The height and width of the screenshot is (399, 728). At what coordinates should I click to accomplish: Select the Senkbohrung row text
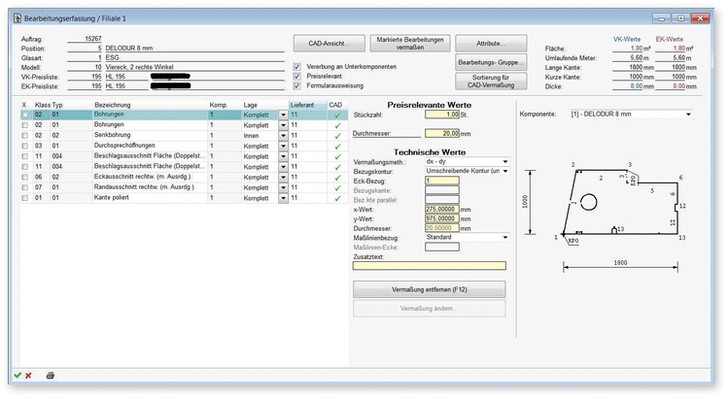point(112,135)
